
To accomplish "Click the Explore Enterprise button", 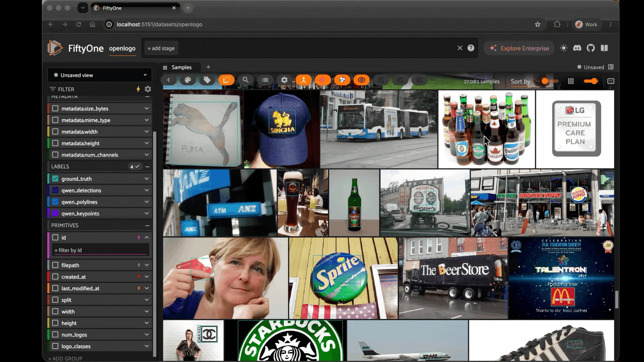I will [519, 48].
